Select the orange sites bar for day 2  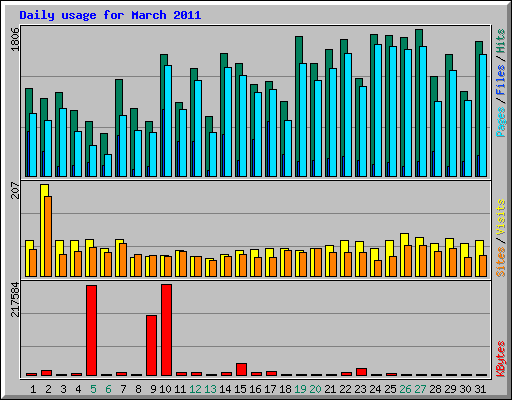pos(48,236)
